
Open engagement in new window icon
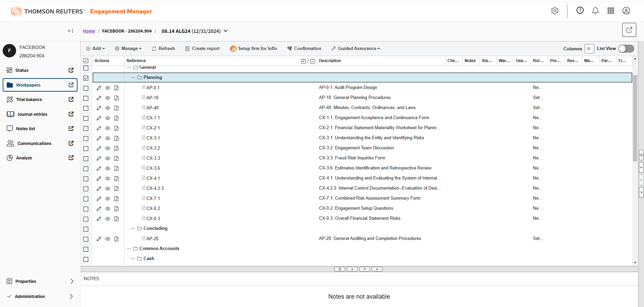pyautogui.click(x=629, y=30)
